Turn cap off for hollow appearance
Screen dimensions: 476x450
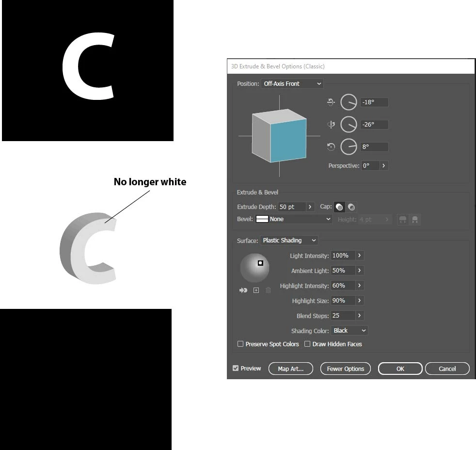(x=351, y=207)
